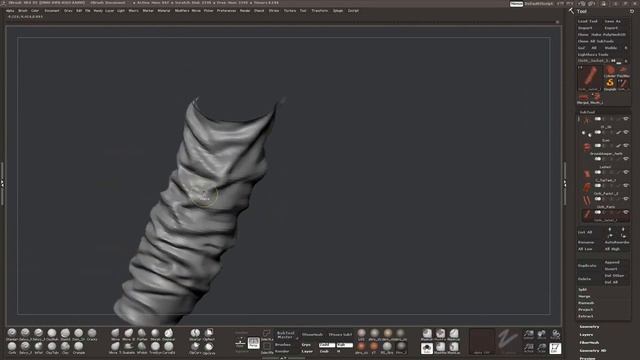Click the Extract button
This screenshot has height=360, width=640.
pyautogui.click(x=586, y=316)
